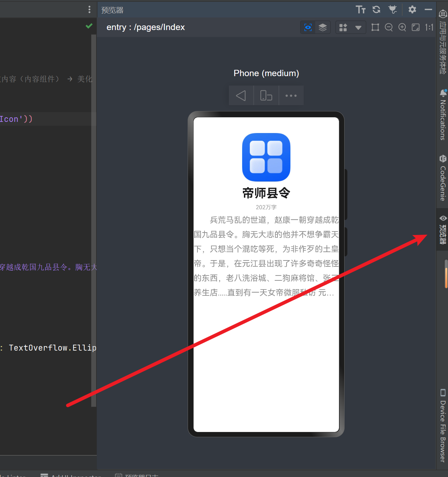Screen dimensions: 448x477
Task: Reset preview zoom to 1:1
Action: coord(429,27)
